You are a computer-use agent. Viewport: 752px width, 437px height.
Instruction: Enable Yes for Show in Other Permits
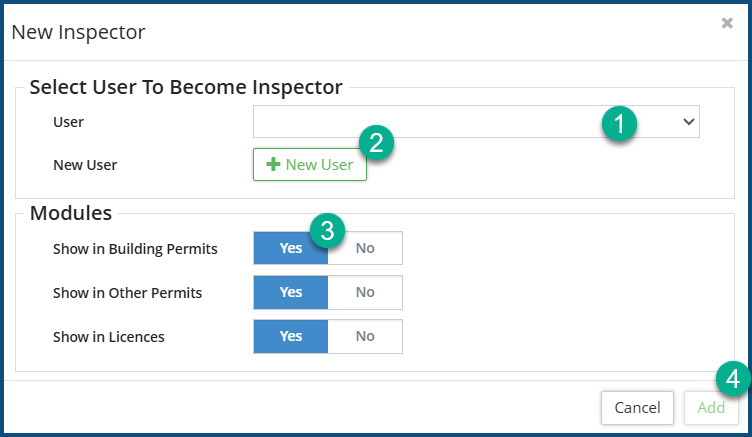[x=291, y=292]
